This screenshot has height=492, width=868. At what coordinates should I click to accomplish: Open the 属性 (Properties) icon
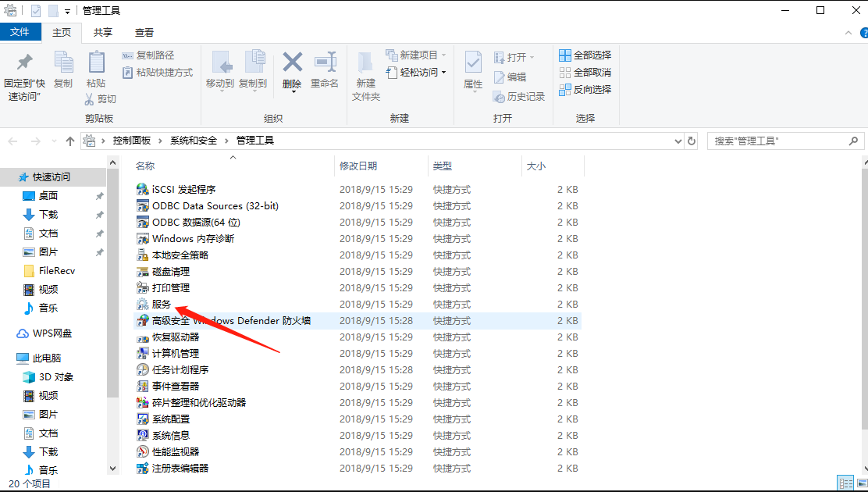tap(471, 70)
